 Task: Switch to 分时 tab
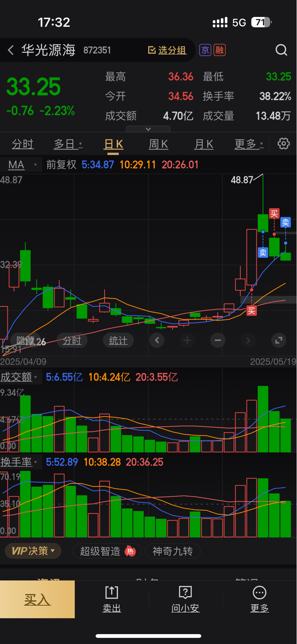pyautogui.click(x=22, y=144)
